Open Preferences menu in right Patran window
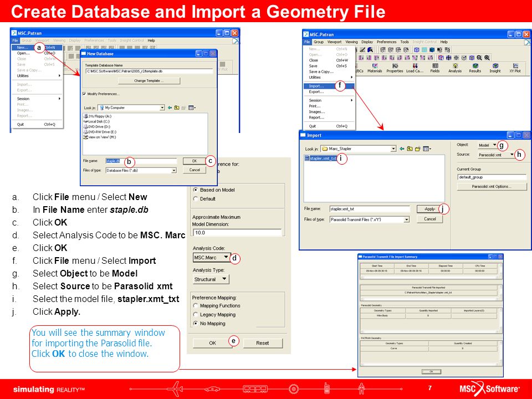The image size is (532, 399). click(x=386, y=42)
